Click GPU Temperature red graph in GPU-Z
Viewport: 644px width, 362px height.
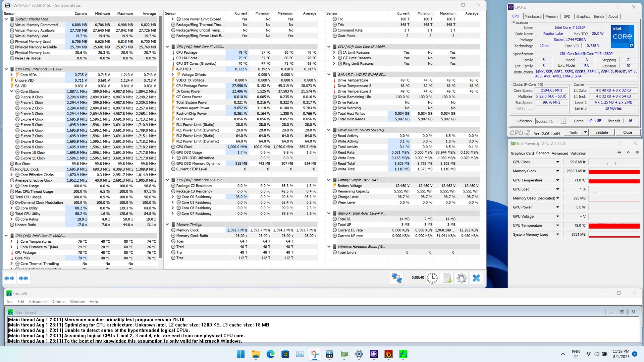(614, 180)
